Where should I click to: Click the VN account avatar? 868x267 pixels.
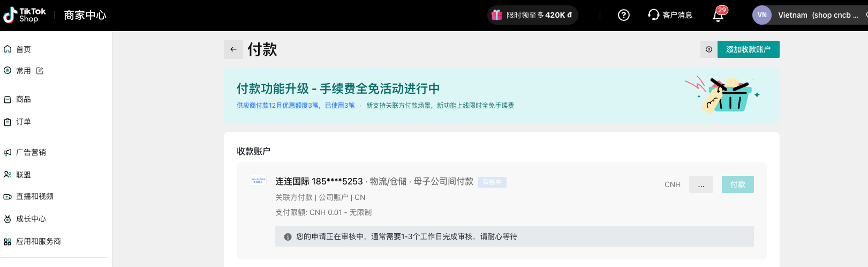[x=761, y=15]
